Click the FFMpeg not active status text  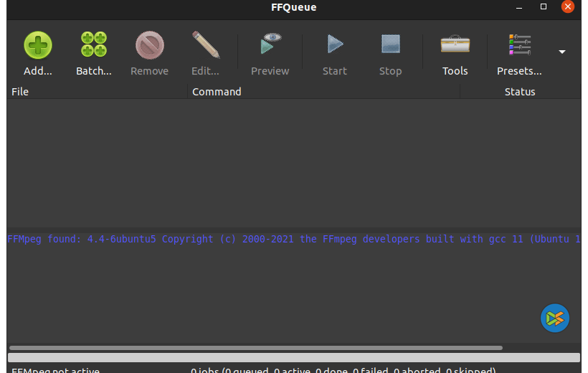pos(55,370)
